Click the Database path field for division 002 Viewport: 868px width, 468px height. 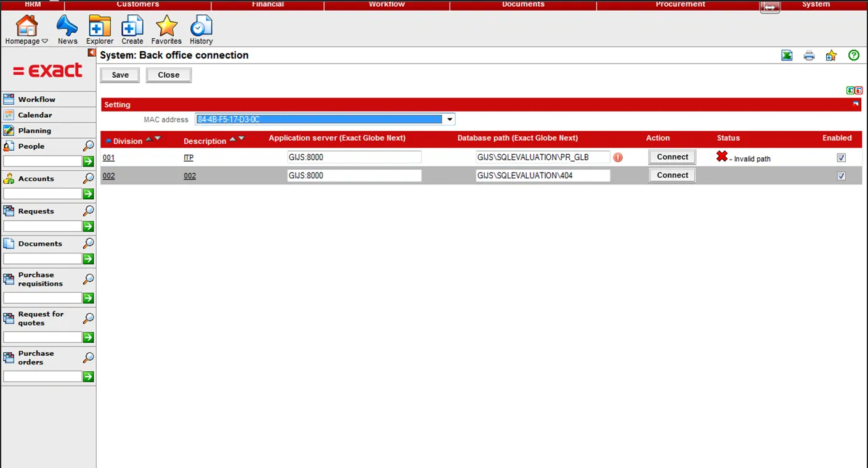coord(542,176)
